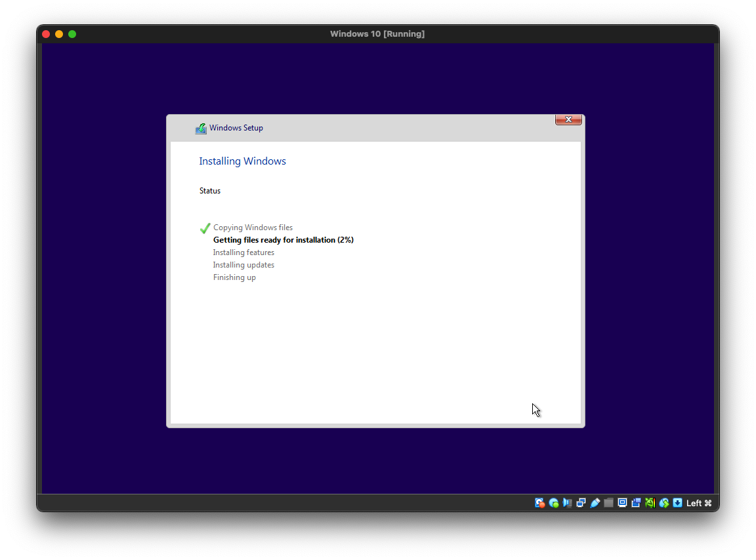Open the optical disk indicator in status bar
This screenshot has width=756, height=560.
coord(554,503)
